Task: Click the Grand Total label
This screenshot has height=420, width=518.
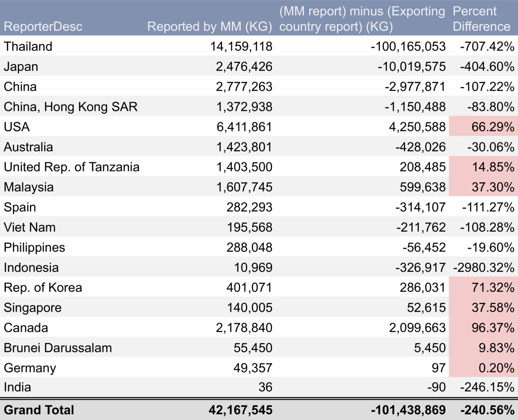Action: pyautogui.click(x=39, y=410)
